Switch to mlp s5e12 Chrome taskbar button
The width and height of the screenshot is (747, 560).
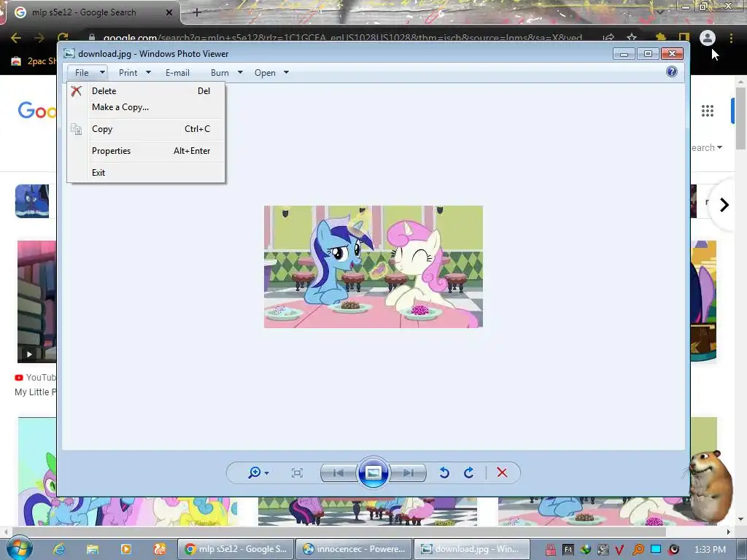click(236, 549)
